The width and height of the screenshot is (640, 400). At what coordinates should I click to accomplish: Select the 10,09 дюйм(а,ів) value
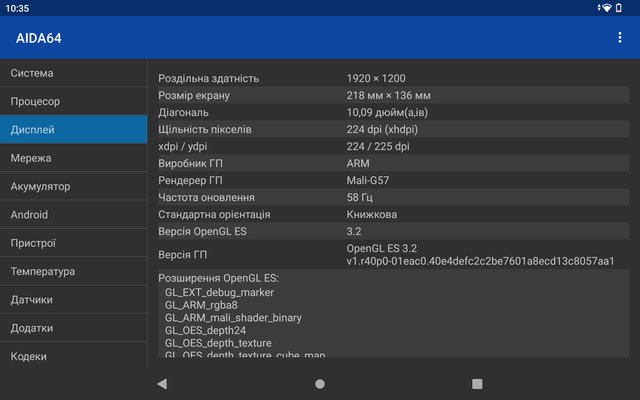[x=387, y=113]
